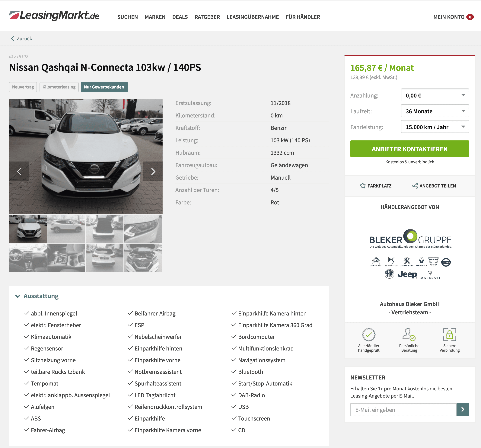Screen dimensions: 481x448
Task: Select the front-view car thumbnail
Action: click(28, 229)
